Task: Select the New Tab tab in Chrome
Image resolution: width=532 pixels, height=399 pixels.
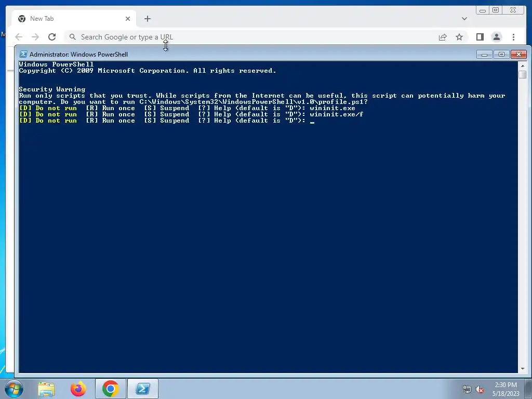Action: click(x=74, y=19)
